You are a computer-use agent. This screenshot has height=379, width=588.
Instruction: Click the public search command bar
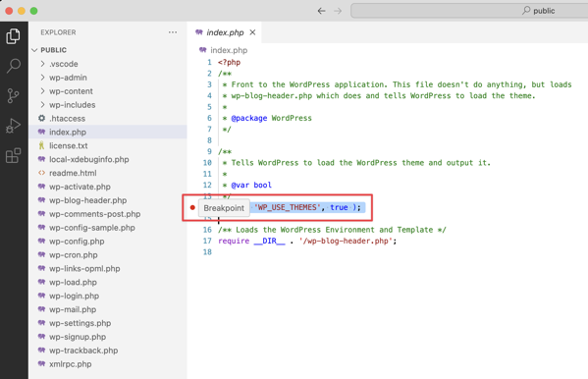[469, 11]
